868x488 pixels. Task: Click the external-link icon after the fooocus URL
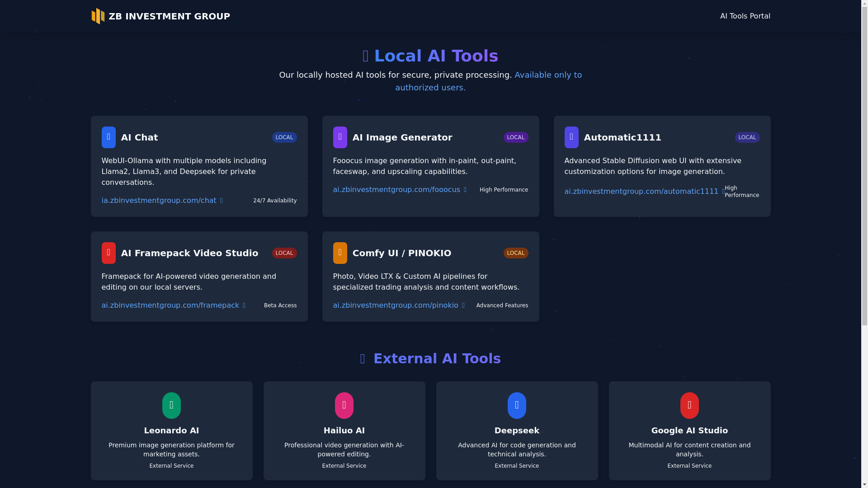coord(465,190)
